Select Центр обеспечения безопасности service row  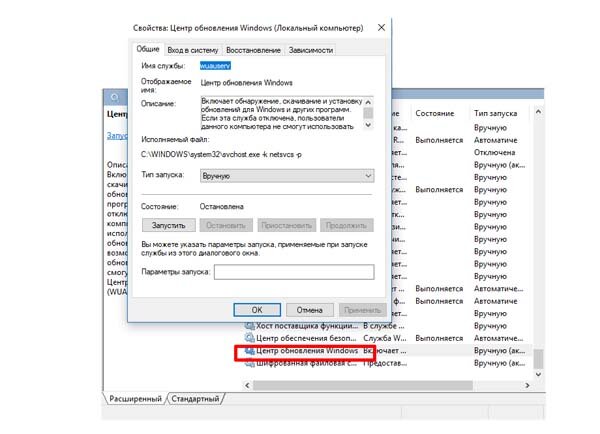click(387, 338)
